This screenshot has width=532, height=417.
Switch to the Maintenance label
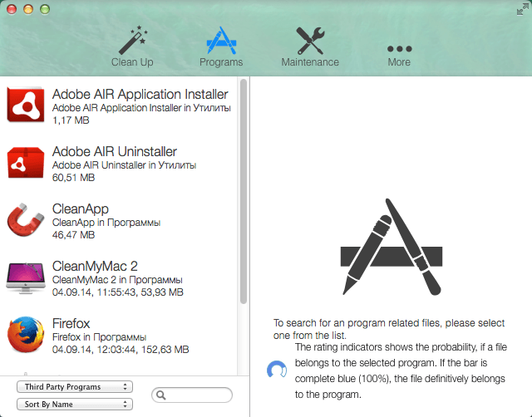coord(310,62)
